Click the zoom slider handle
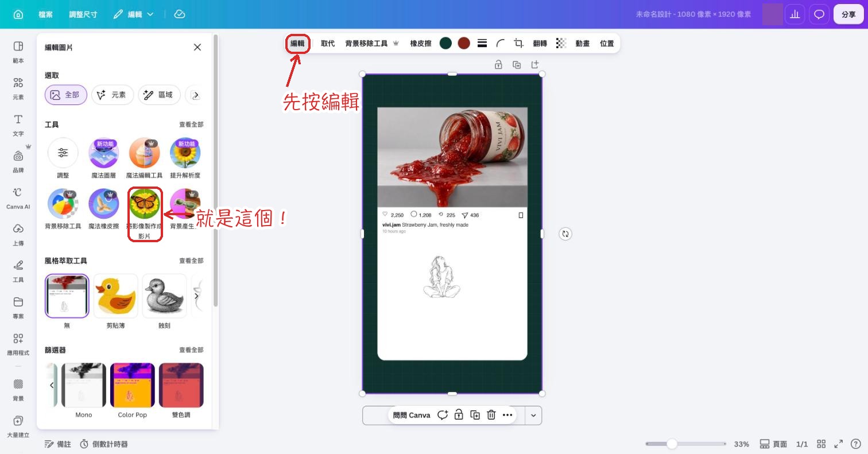868x454 pixels. [x=672, y=444]
